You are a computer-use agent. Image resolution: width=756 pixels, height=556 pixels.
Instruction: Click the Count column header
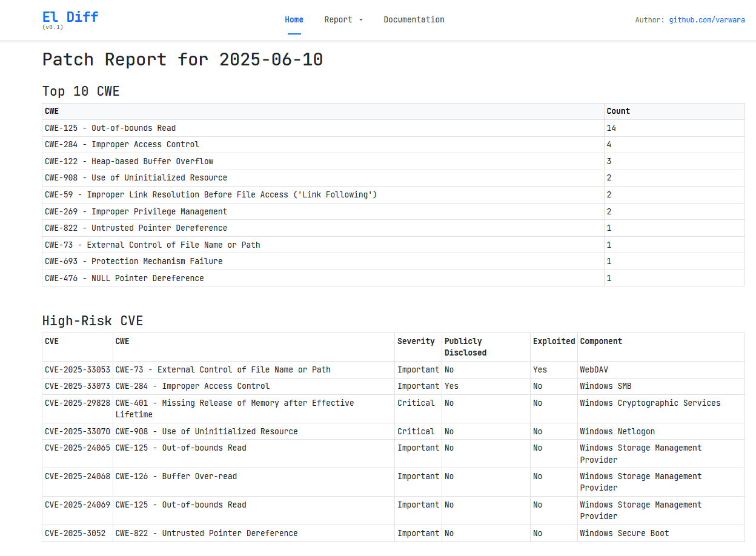click(x=618, y=111)
